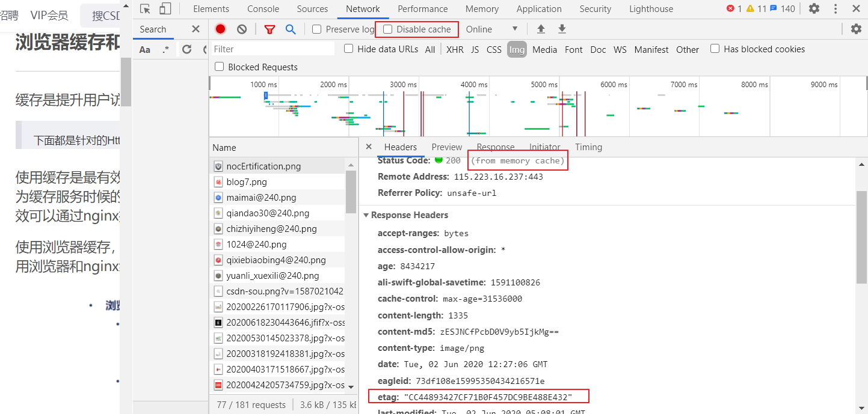Open network search with the magnifier icon
Image resolution: width=868 pixels, height=414 pixels.
point(289,28)
